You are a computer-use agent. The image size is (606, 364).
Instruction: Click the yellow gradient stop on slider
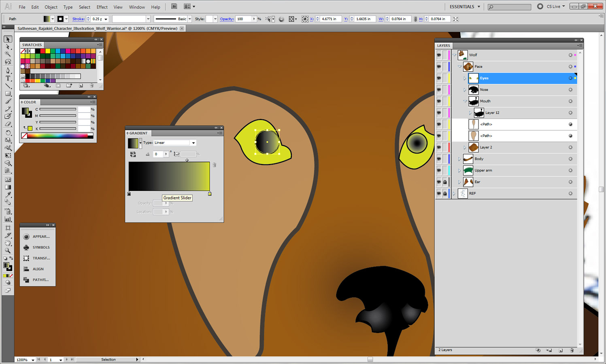coord(210,194)
